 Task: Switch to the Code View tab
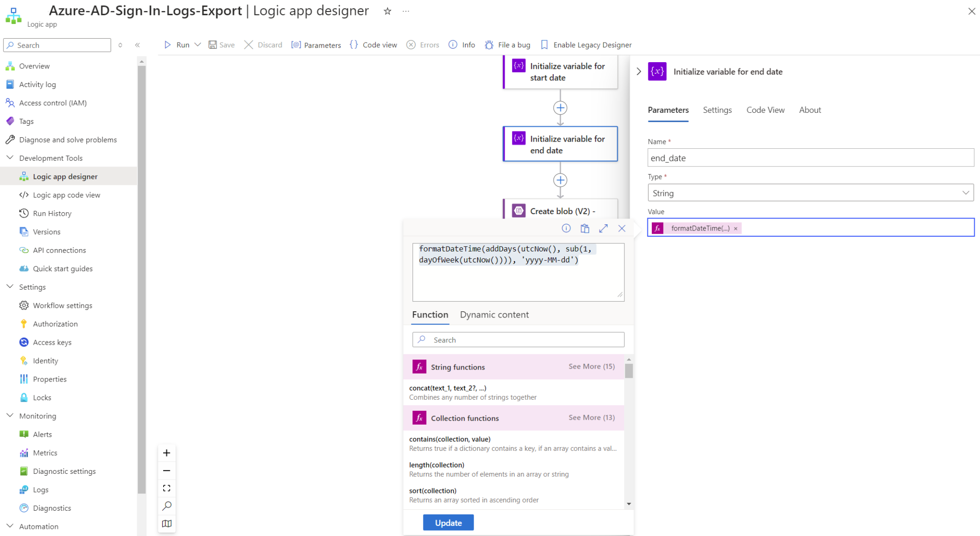pyautogui.click(x=765, y=110)
